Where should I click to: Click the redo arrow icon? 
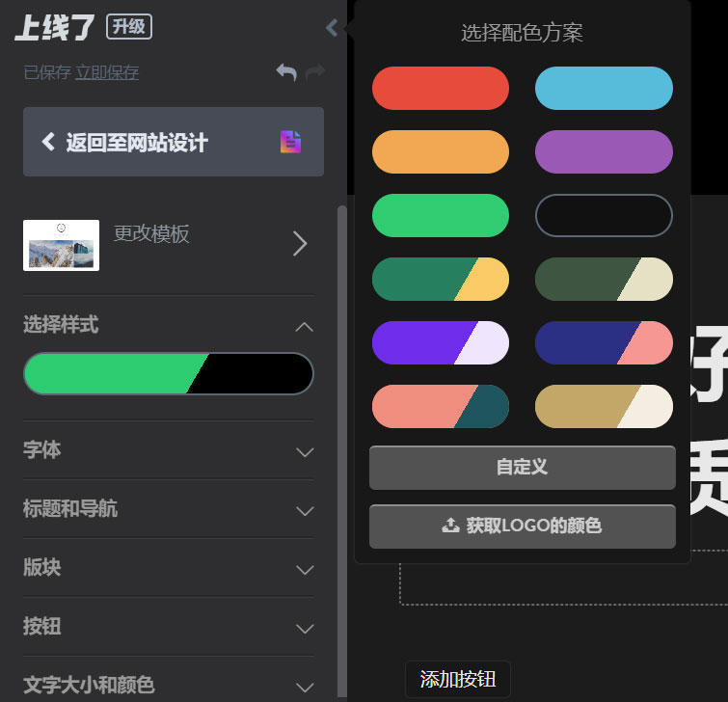click(x=315, y=72)
